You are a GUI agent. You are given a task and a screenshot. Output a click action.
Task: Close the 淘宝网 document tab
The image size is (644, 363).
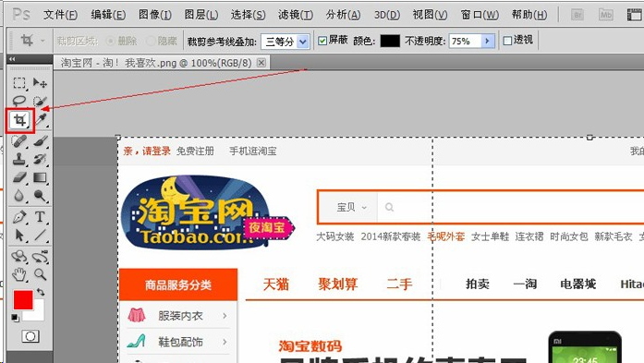[x=261, y=63]
